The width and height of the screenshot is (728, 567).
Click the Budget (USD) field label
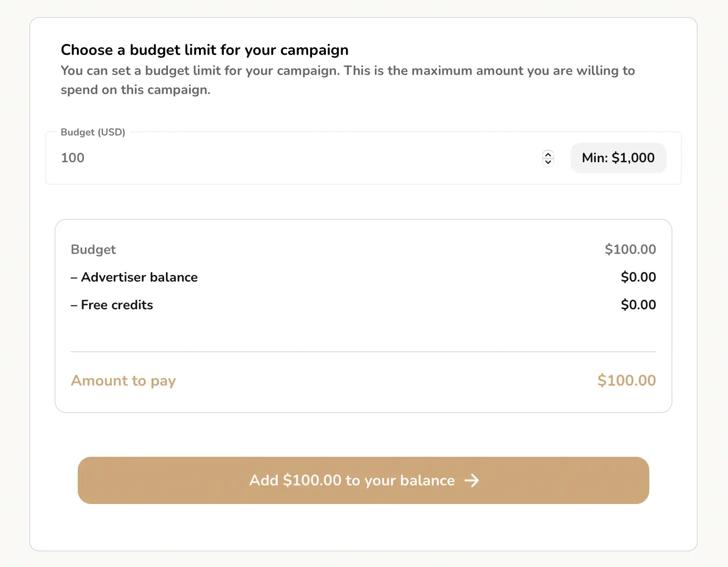click(x=93, y=132)
